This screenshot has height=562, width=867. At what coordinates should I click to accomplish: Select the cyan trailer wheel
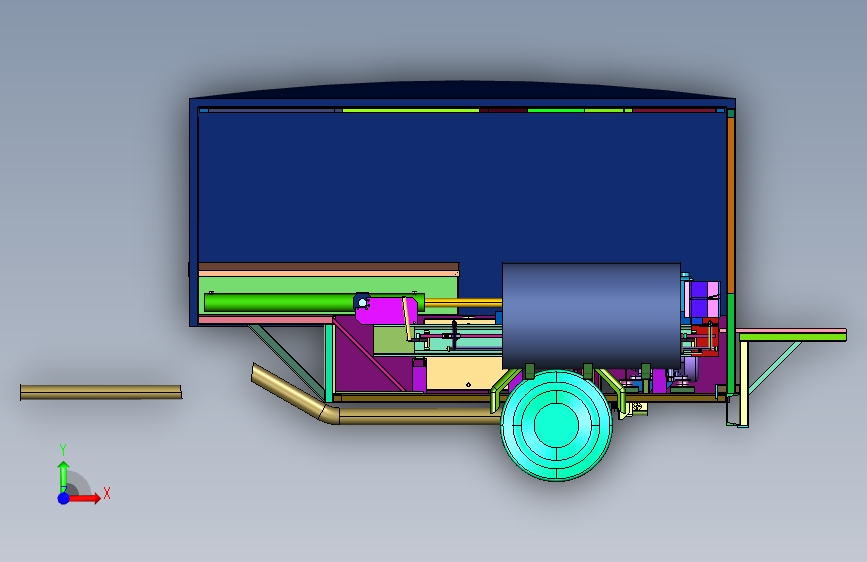[556, 425]
